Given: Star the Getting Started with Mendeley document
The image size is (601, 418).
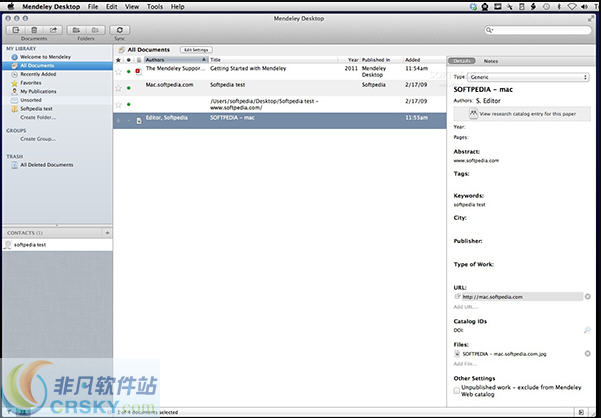Looking at the screenshot, I should [118, 72].
